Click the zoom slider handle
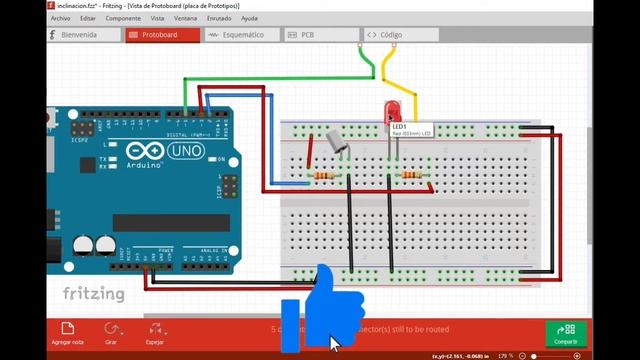Image resolution: width=640 pixels, height=360 pixels. click(533, 356)
